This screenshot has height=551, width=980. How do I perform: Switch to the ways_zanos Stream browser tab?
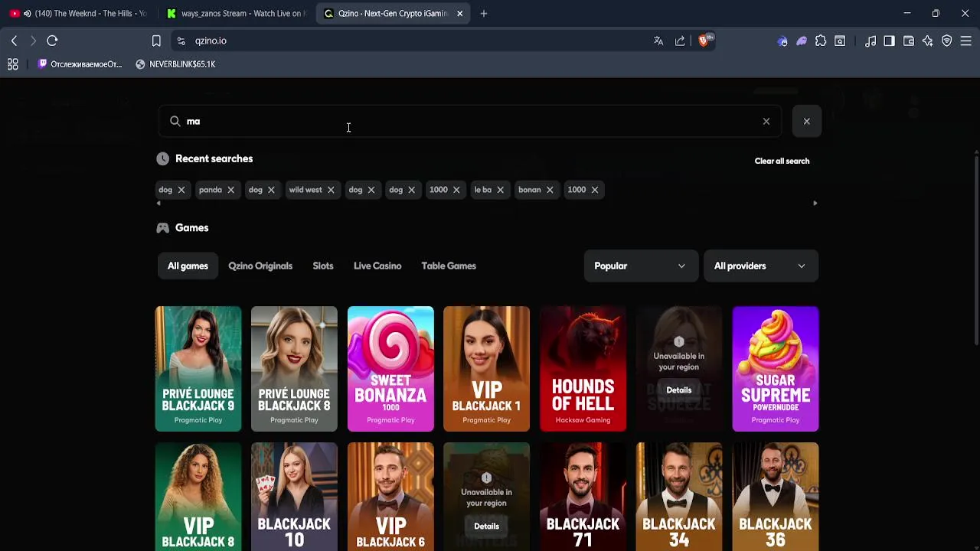[x=236, y=13]
